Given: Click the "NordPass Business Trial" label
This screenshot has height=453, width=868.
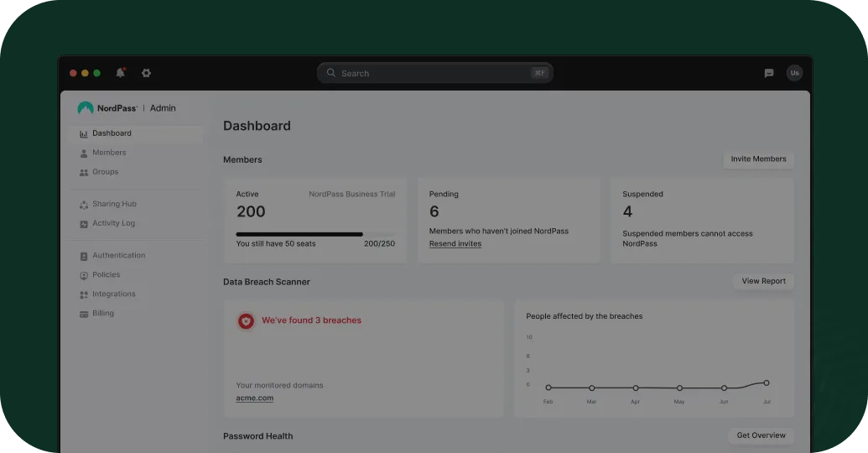Looking at the screenshot, I should coord(352,195).
